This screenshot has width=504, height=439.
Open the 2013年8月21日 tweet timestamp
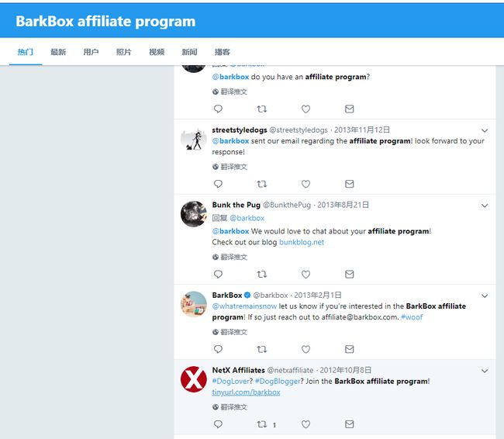tap(343, 205)
